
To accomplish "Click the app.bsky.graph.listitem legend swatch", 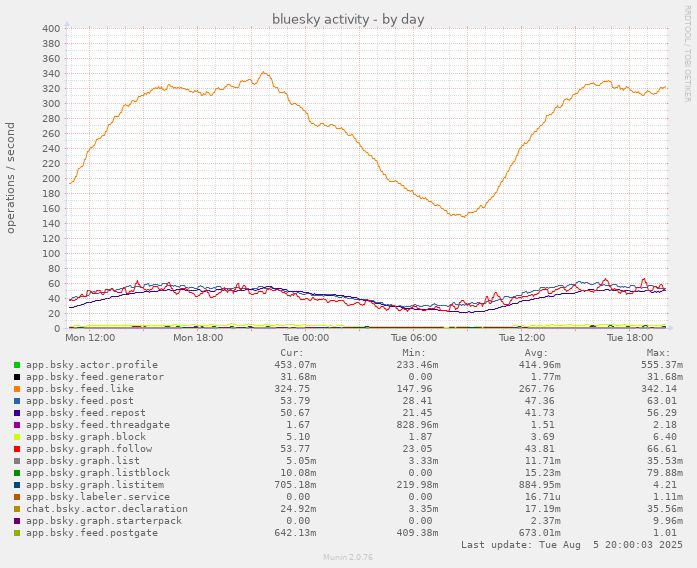I will (x=17, y=485).
